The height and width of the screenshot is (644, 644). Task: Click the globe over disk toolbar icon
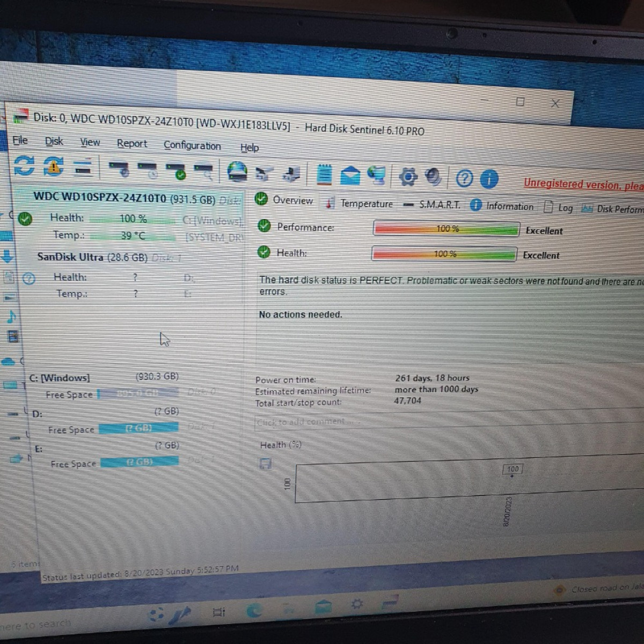(x=237, y=172)
